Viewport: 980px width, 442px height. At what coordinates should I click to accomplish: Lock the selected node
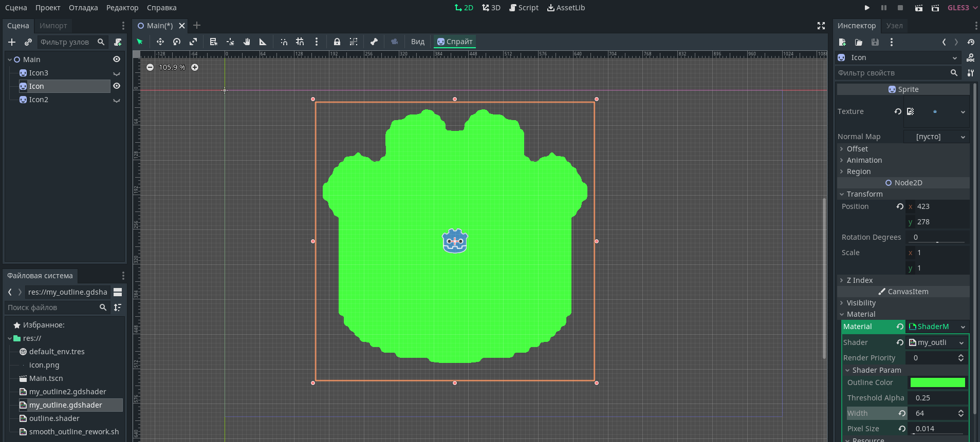[337, 42]
